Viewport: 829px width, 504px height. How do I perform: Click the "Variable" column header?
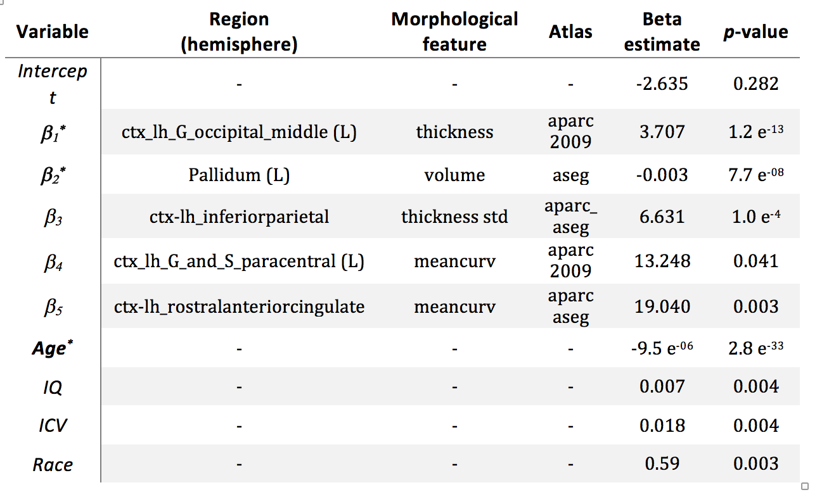pyautogui.click(x=53, y=32)
